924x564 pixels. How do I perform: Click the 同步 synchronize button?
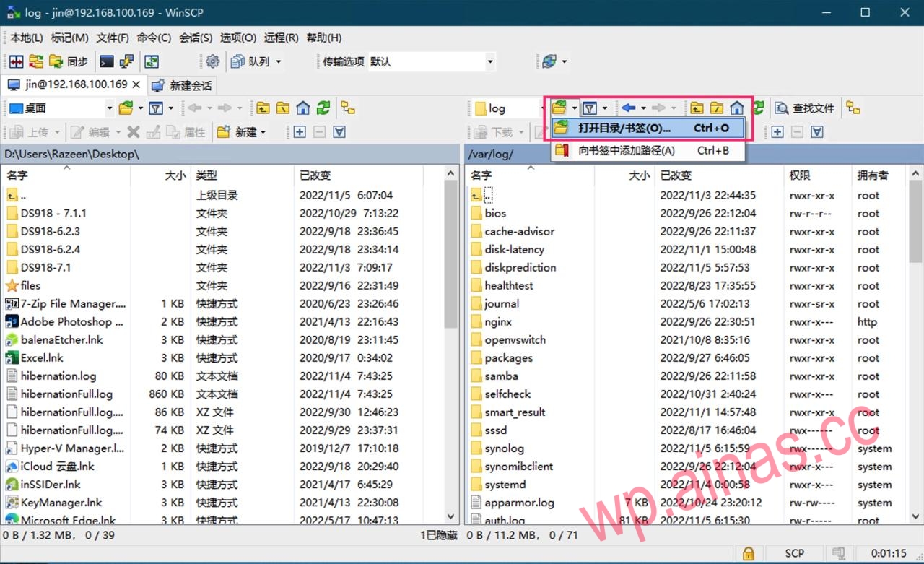(69, 61)
